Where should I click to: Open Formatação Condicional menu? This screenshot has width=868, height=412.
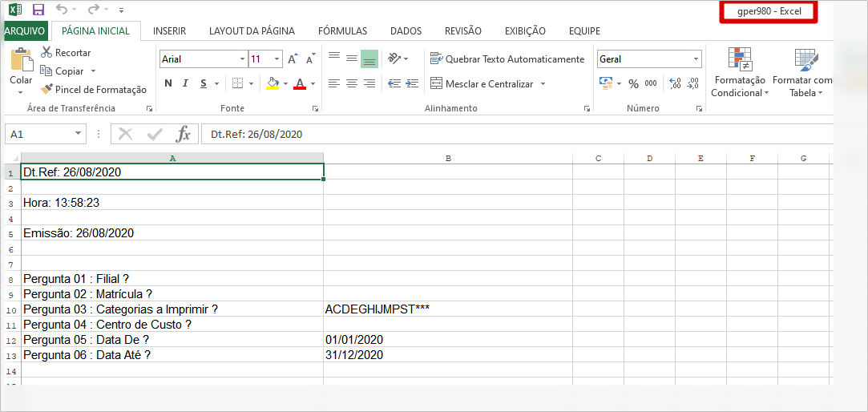(740, 73)
